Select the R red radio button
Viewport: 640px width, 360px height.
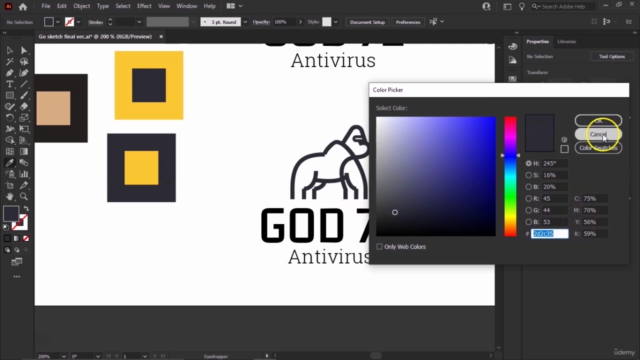(x=529, y=199)
